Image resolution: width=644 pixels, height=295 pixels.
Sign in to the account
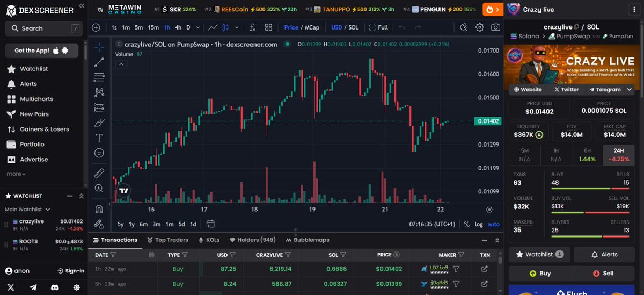point(71,271)
